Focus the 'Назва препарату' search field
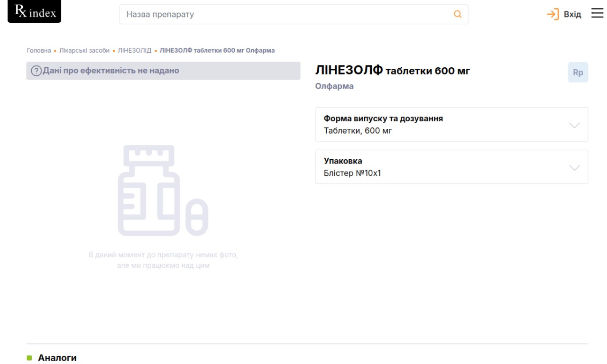 [294, 14]
